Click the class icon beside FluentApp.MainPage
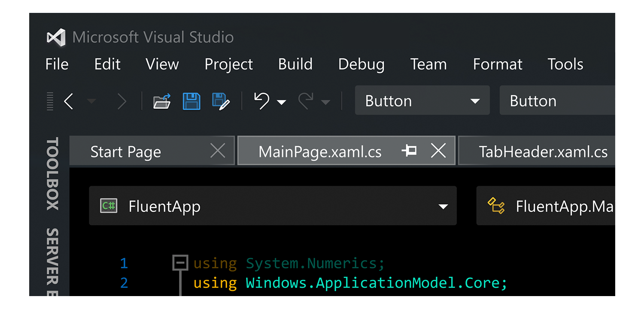 496,206
